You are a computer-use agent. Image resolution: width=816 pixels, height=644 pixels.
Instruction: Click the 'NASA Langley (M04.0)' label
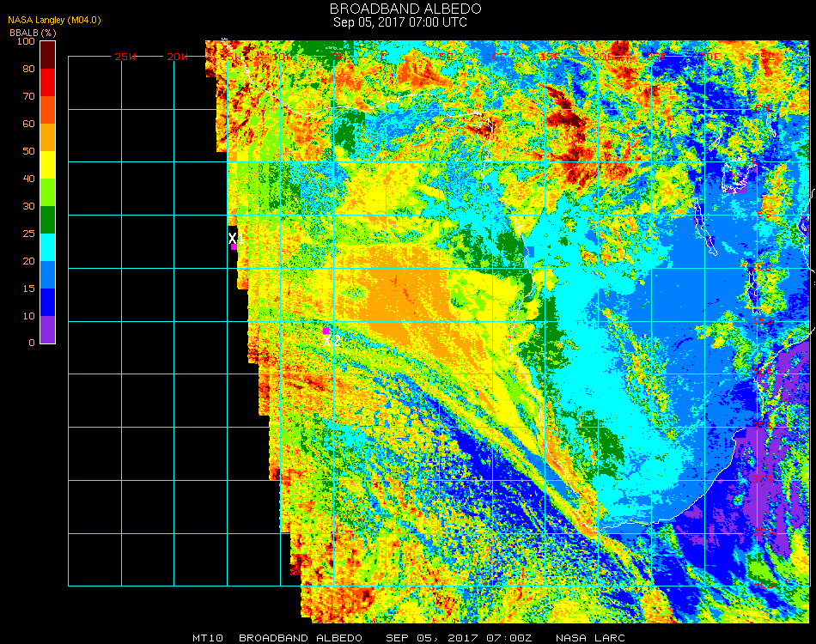pyautogui.click(x=54, y=20)
